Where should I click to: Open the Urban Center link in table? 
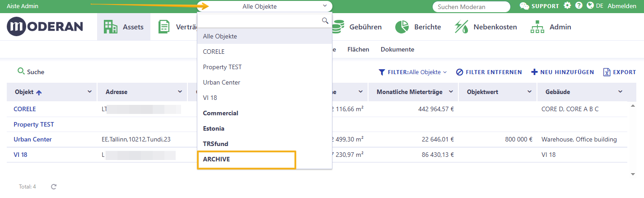pyautogui.click(x=33, y=139)
